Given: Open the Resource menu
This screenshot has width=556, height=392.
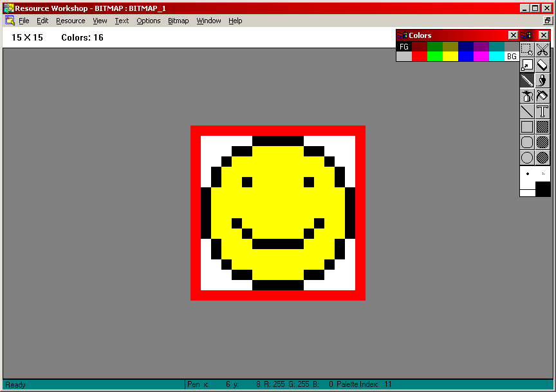Looking at the screenshot, I should [70, 21].
